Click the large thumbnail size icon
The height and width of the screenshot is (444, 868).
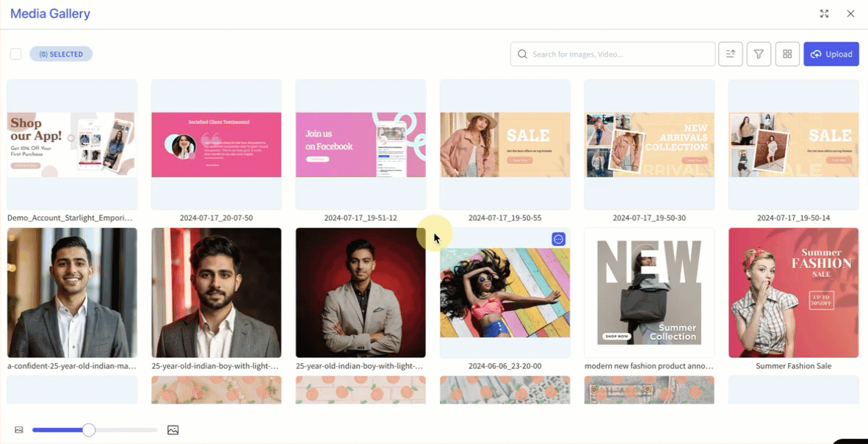173,430
